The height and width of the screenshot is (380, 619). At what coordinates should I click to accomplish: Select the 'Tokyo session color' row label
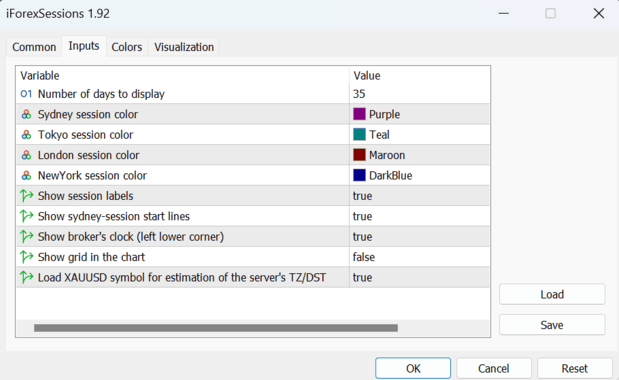pyautogui.click(x=85, y=135)
